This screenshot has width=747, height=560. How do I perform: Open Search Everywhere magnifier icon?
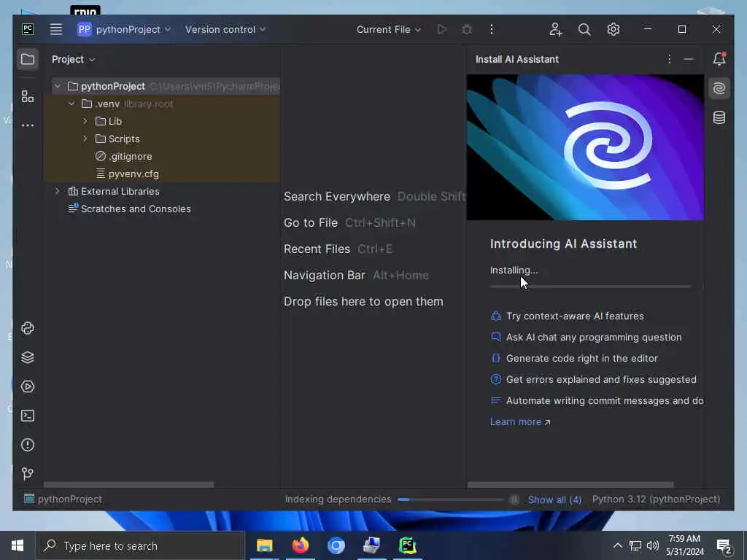584,29
